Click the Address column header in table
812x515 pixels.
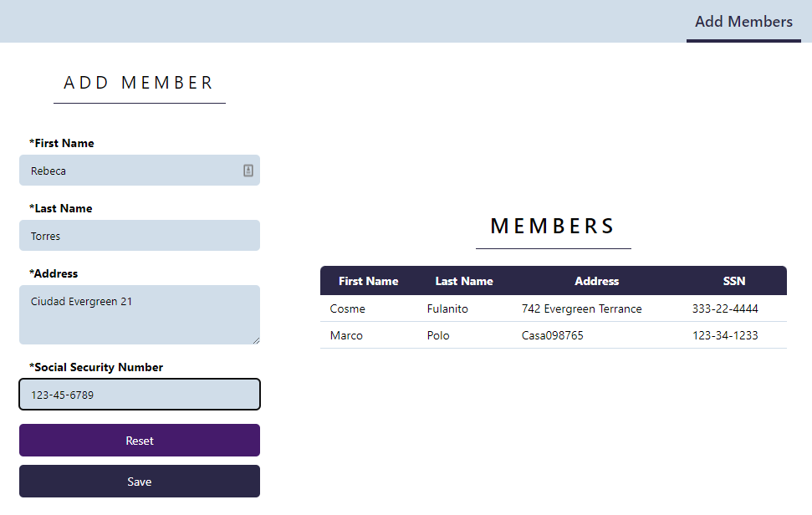click(596, 281)
